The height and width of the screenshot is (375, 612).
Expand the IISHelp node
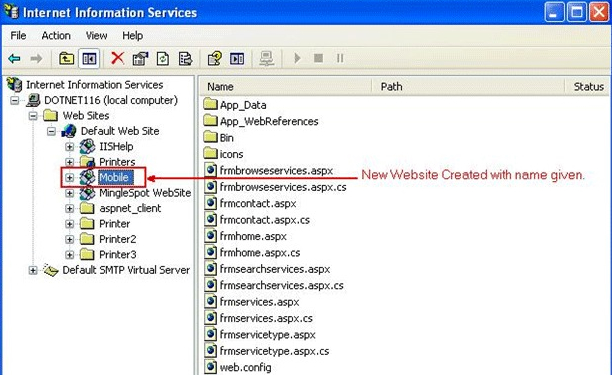pos(69,147)
